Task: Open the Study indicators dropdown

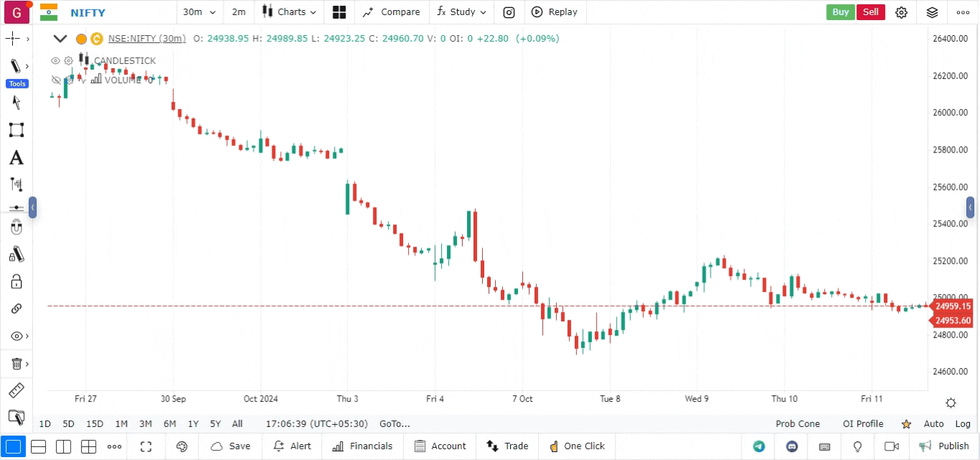Action: tap(461, 12)
